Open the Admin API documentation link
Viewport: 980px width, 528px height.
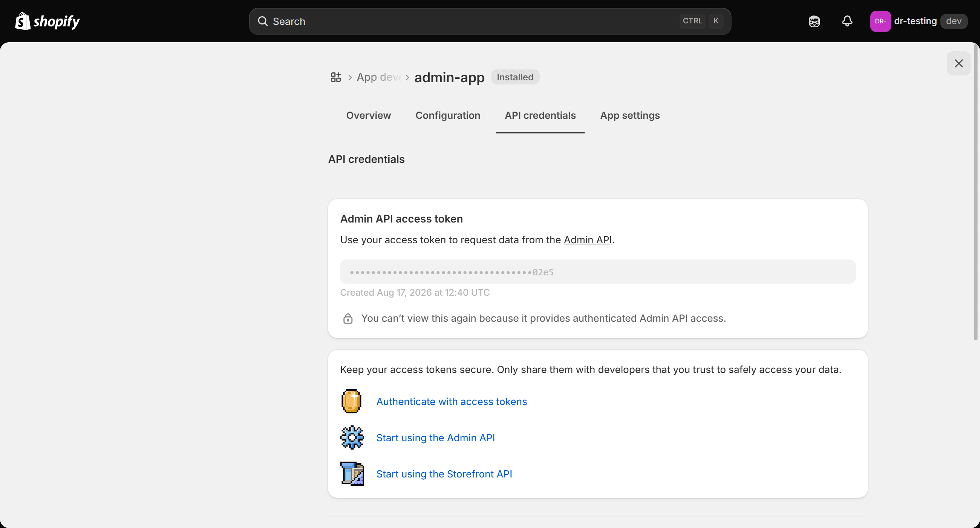tap(587, 240)
